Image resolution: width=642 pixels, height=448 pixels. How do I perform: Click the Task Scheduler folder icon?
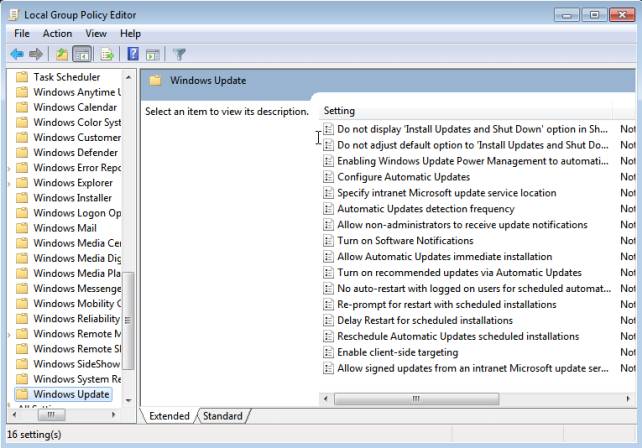(22, 77)
